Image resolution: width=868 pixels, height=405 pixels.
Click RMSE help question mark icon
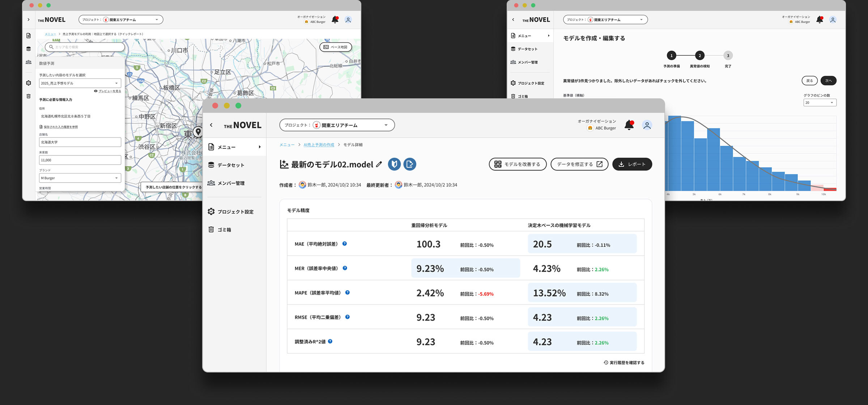point(347,317)
